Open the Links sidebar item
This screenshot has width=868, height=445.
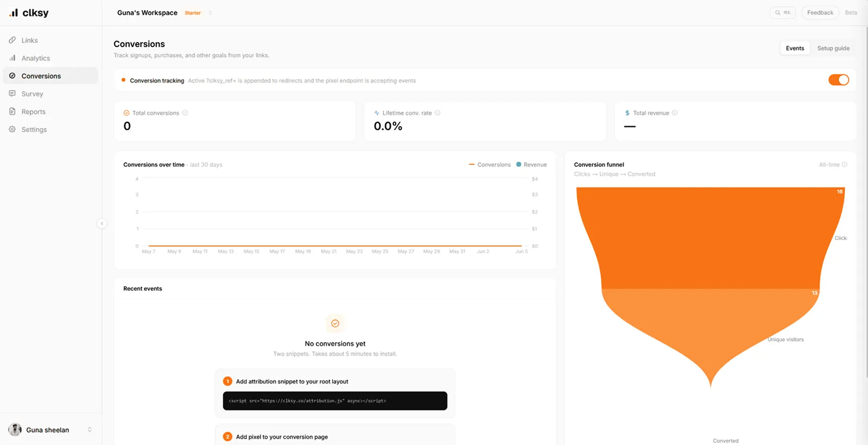(x=51, y=40)
